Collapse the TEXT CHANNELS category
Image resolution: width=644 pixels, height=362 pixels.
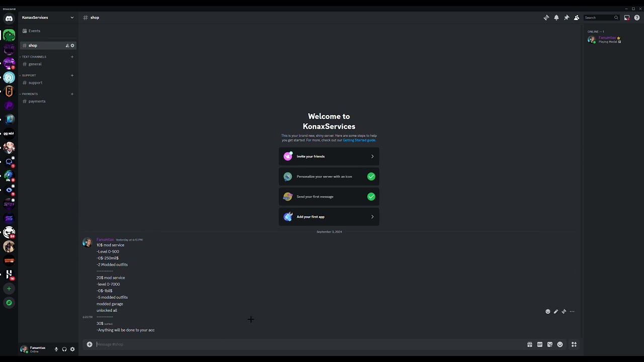pyautogui.click(x=33, y=57)
